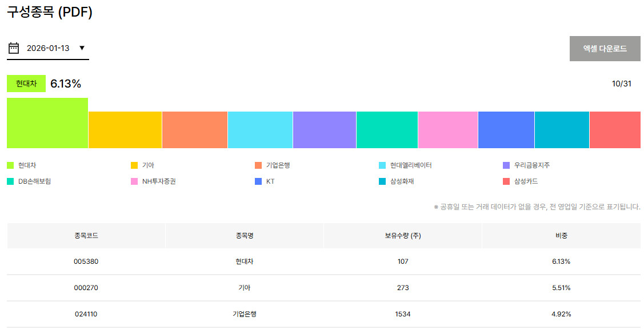Select the 우리금융지주 purple bar segment
644x329 pixels.
tap(325, 129)
